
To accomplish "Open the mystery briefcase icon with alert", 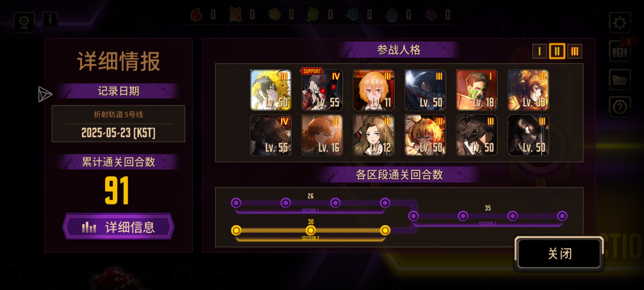I will pyautogui.click(x=620, y=52).
